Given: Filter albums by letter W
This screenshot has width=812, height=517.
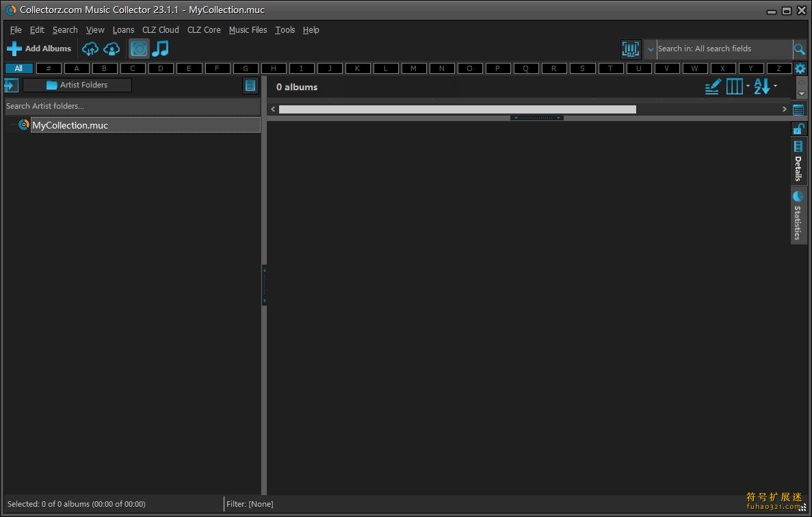Looking at the screenshot, I should click(694, 68).
